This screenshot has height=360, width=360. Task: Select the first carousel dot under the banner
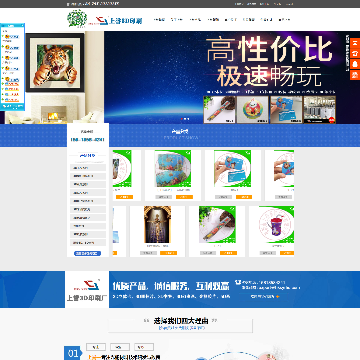(x=182, y=119)
